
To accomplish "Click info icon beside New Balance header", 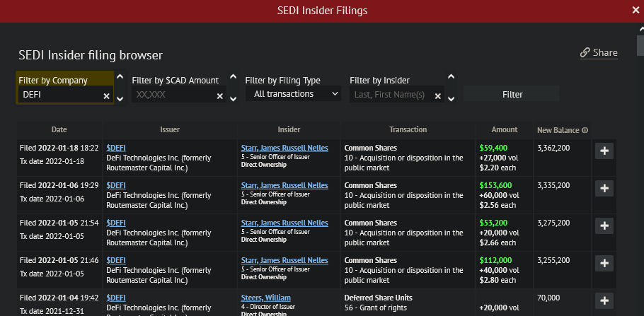I will pyautogui.click(x=585, y=130).
